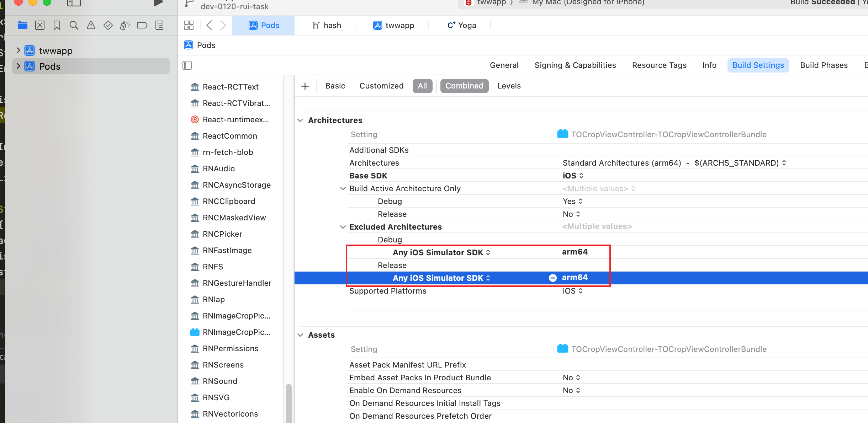Open the project navigator folder icon
This screenshot has height=423, width=868.
click(x=23, y=25)
